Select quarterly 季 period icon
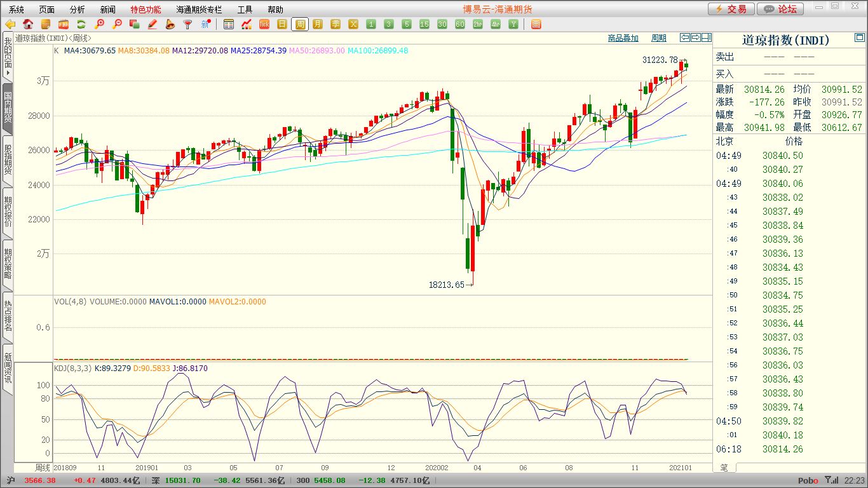Screen dimensions: 868x488 (336, 24)
